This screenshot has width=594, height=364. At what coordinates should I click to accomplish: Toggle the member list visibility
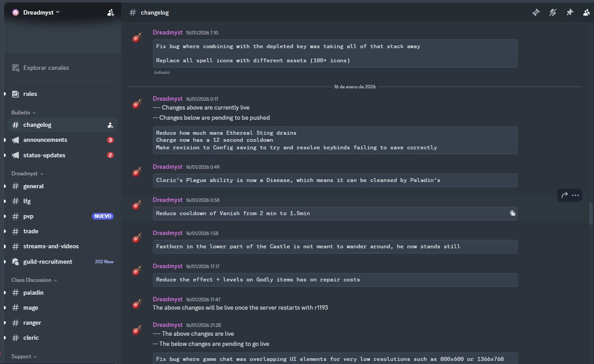586,13
